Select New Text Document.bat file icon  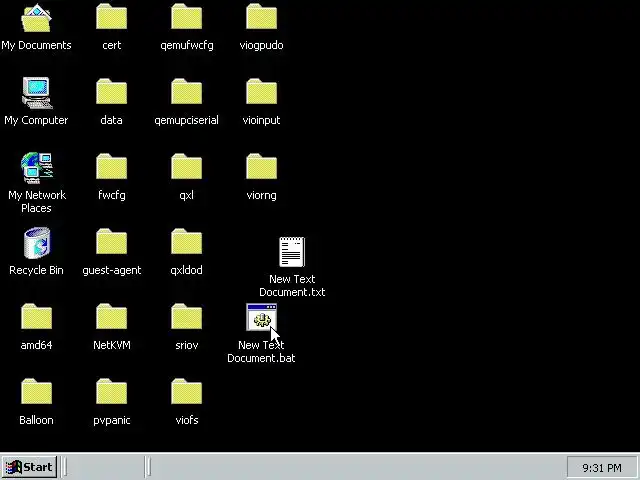point(262,317)
